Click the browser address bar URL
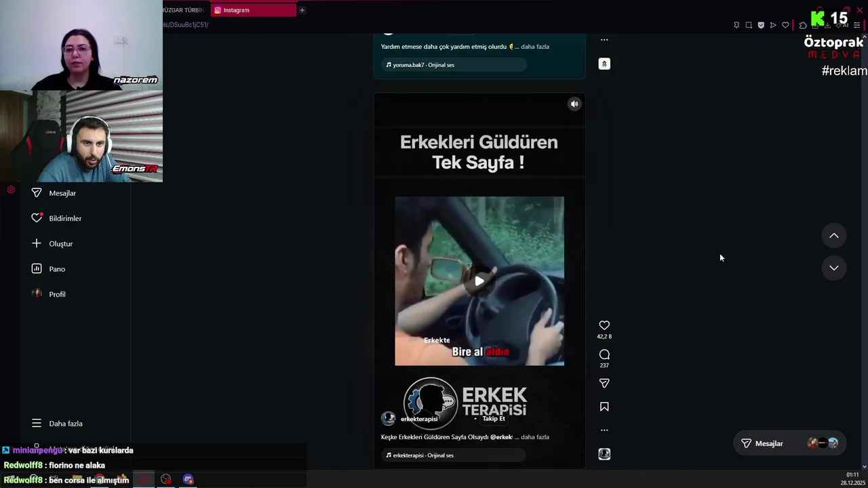This screenshot has width=868, height=488. pyautogui.click(x=186, y=25)
